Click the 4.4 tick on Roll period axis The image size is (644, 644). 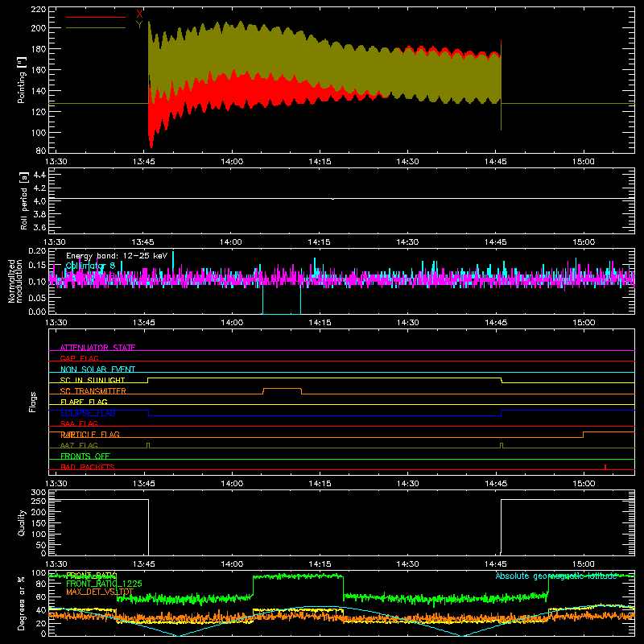39,175
